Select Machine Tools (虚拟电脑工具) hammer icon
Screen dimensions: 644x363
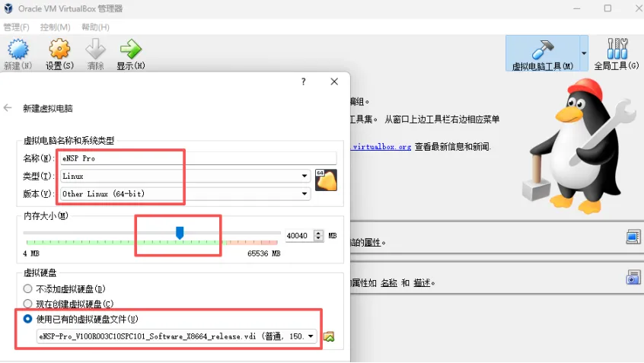click(543, 49)
